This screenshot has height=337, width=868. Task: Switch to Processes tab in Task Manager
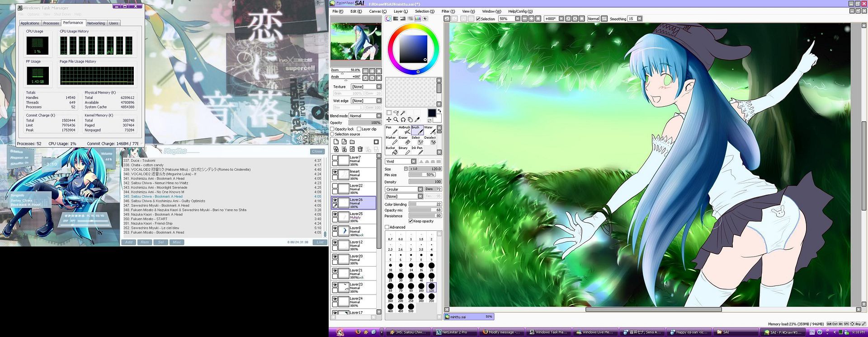coord(51,23)
